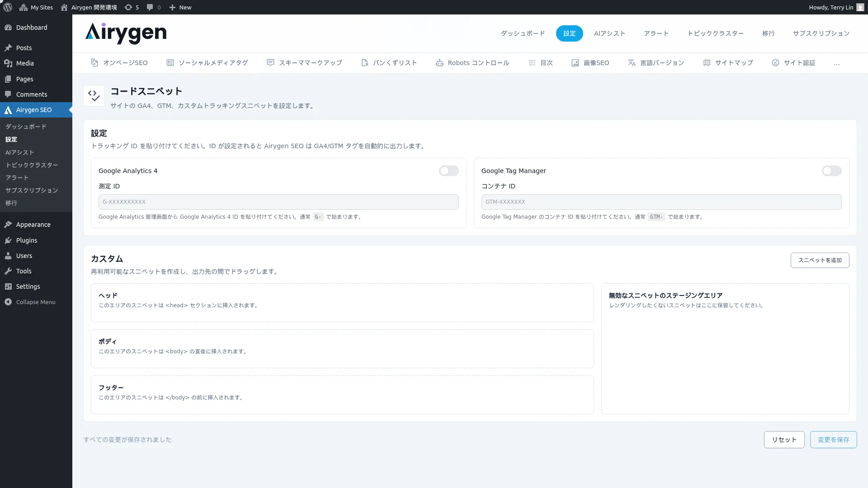Click the Posts pin icon
Image resolution: width=868 pixels, height=488 pixels.
[x=8, y=48]
